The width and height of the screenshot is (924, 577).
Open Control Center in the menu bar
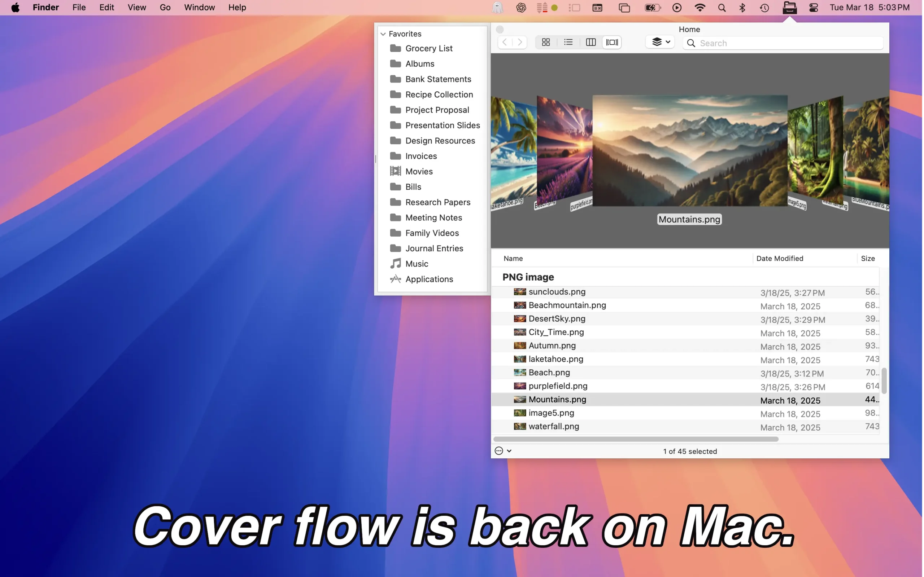point(813,8)
